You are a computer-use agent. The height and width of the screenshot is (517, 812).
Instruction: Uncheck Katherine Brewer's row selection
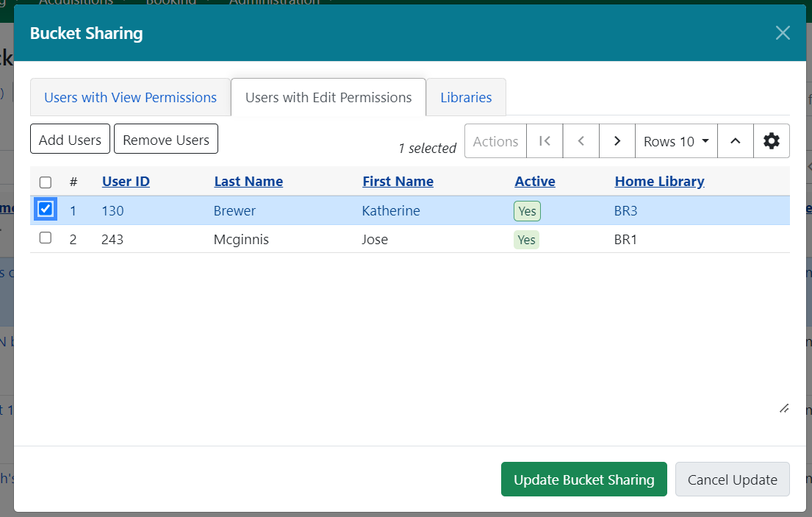pyautogui.click(x=46, y=209)
